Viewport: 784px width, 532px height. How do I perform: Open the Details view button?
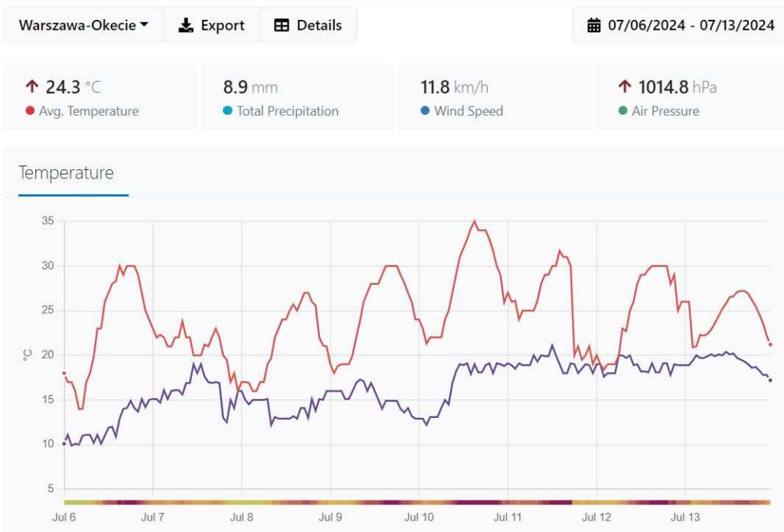click(309, 25)
